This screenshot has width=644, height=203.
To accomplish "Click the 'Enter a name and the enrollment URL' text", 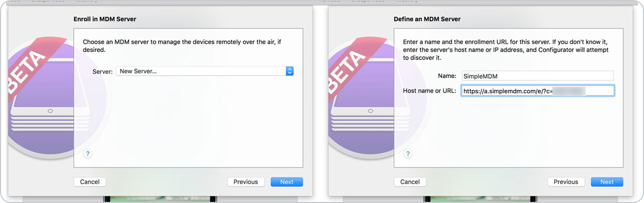I will click(x=505, y=50).
